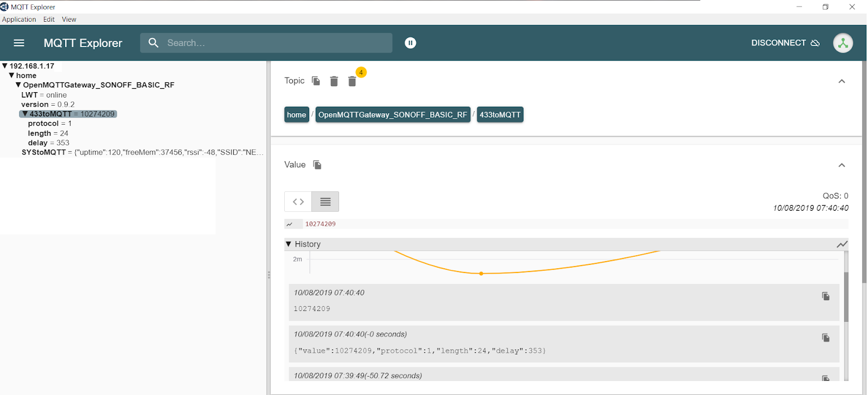The height and width of the screenshot is (395, 868).
Task: Click the home topic breadcrumb chip
Action: point(297,115)
